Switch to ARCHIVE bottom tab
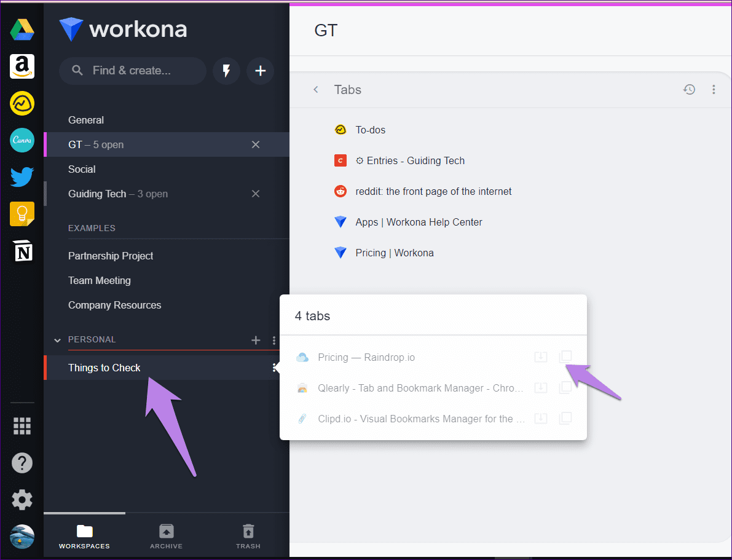Viewport: 732px width, 560px height. coord(166,537)
